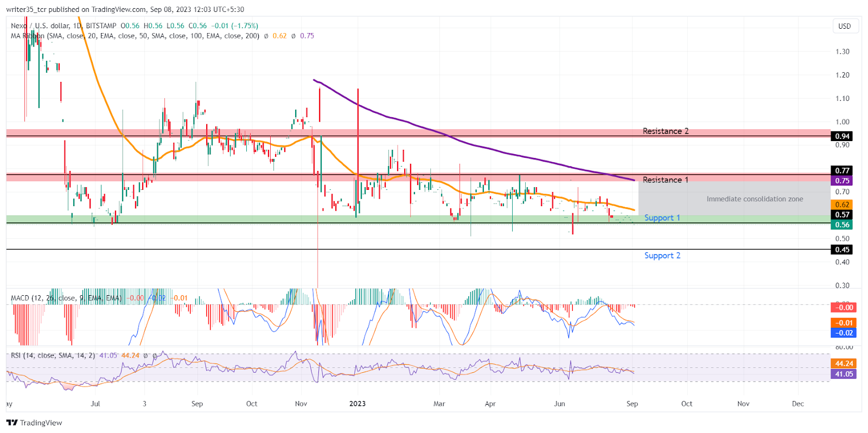Click the Support 1 label

coord(662,218)
